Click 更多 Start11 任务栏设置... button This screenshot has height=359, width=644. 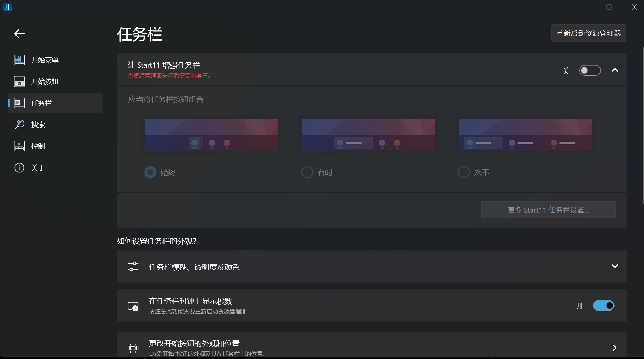tap(548, 210)
